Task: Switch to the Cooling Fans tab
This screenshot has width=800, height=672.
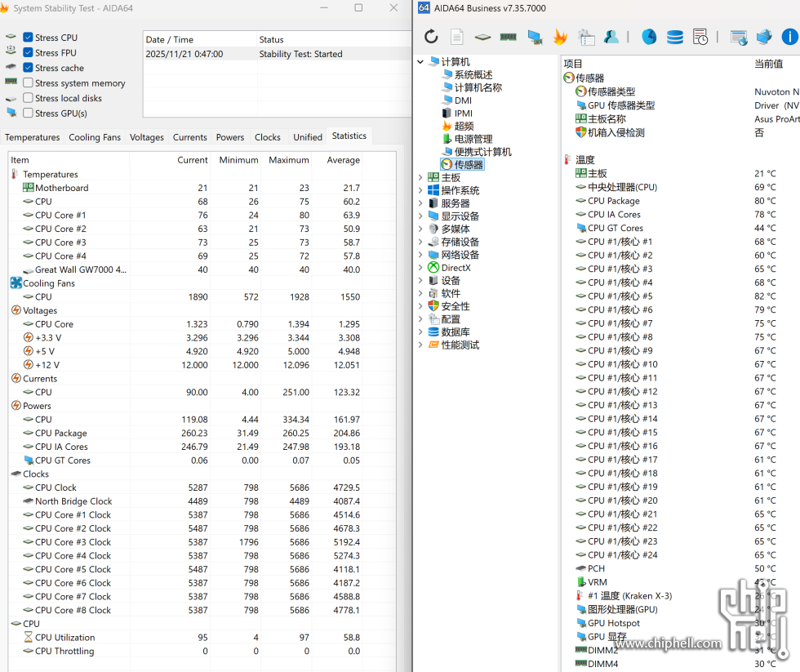Action: (x=95, y=137)
